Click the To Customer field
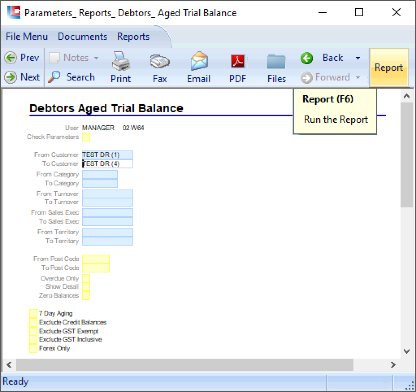The image size is (416, 392). pos(107,164)
